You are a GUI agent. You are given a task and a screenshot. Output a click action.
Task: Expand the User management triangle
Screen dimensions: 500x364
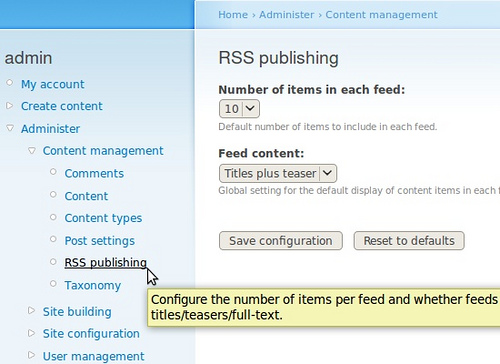pyautogui.click(x=31, y=355)
